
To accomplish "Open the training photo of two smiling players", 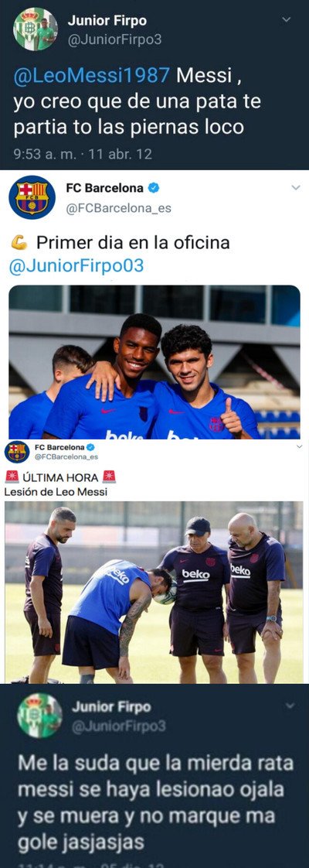I will tap(154, 362).
